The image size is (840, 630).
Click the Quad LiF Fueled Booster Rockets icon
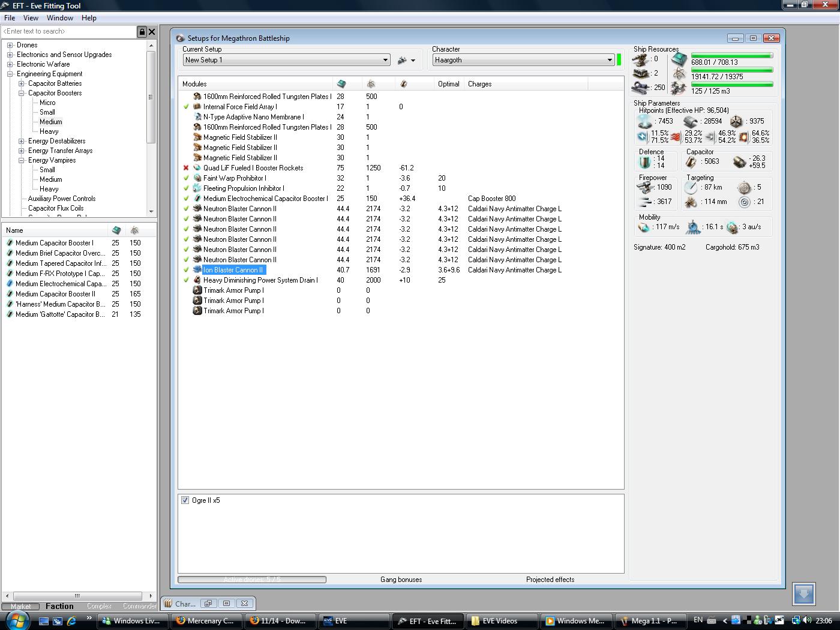pyautogui.click(x=197, y=168)
